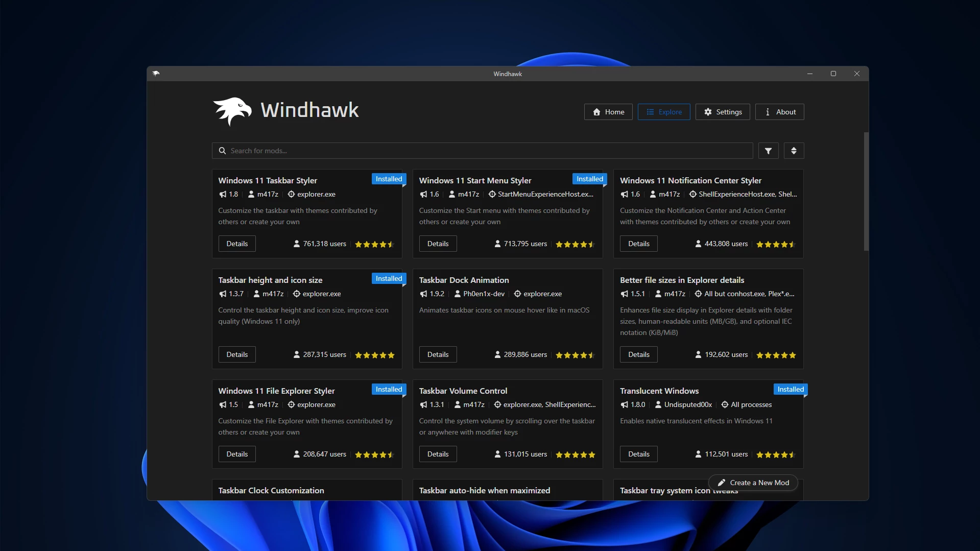Click Taskbar Dock Animation's version megaphone icon
Image resolution: width=980 pixels, height=551 pixels.
pyautogui.click(x=423, y=294)
